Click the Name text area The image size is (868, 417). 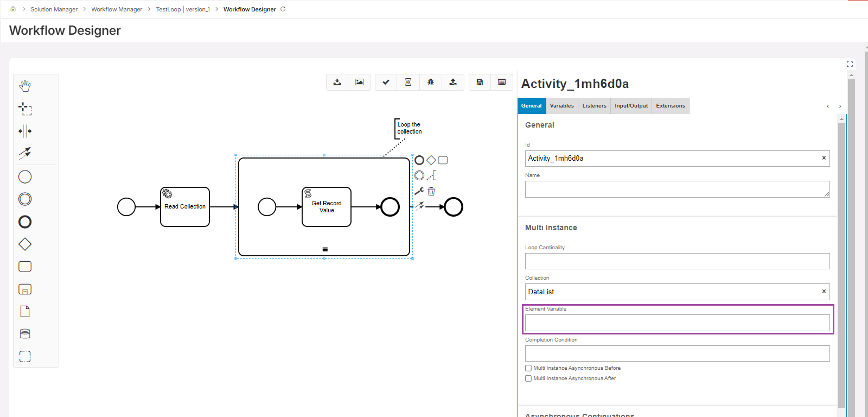pos(678,189)
